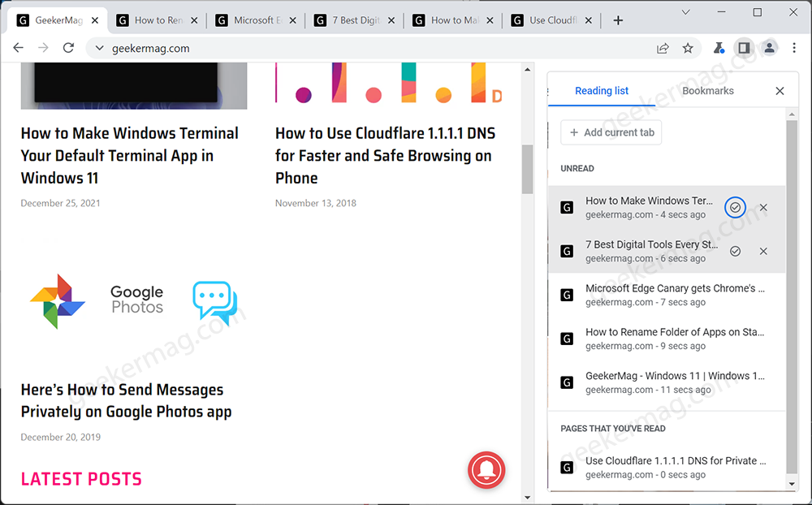Click the reading list scrollbar thumb
The height and width of the screenshot is (505, 812).
coord(791,297)
